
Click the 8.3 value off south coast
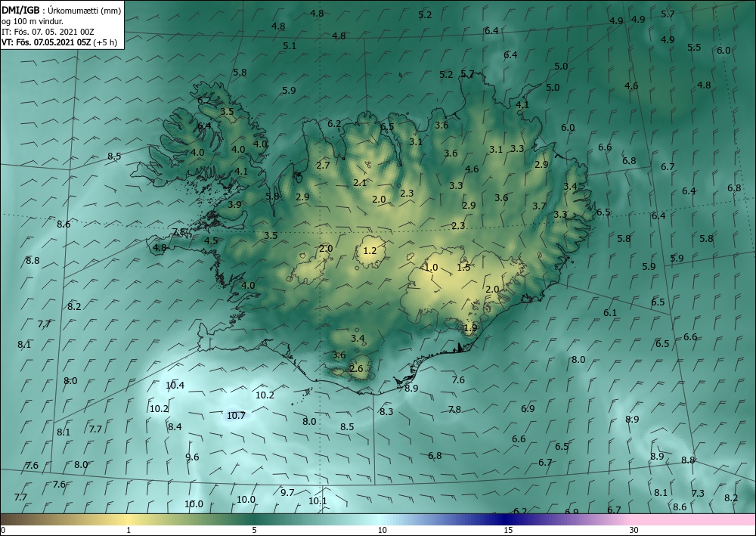[x=386, y=412]
